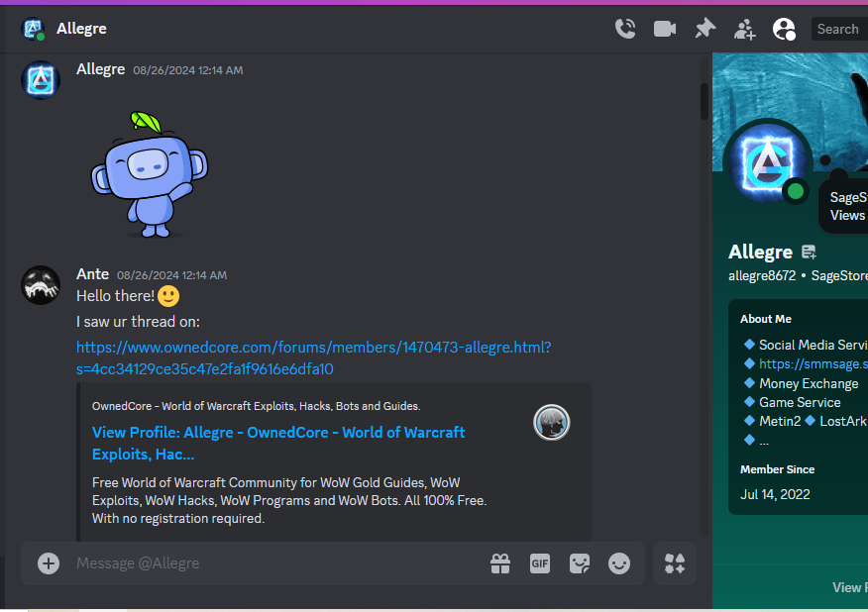Click the Allegre username on first message
This screenshot has height=612, width=868.
(101, 69)
